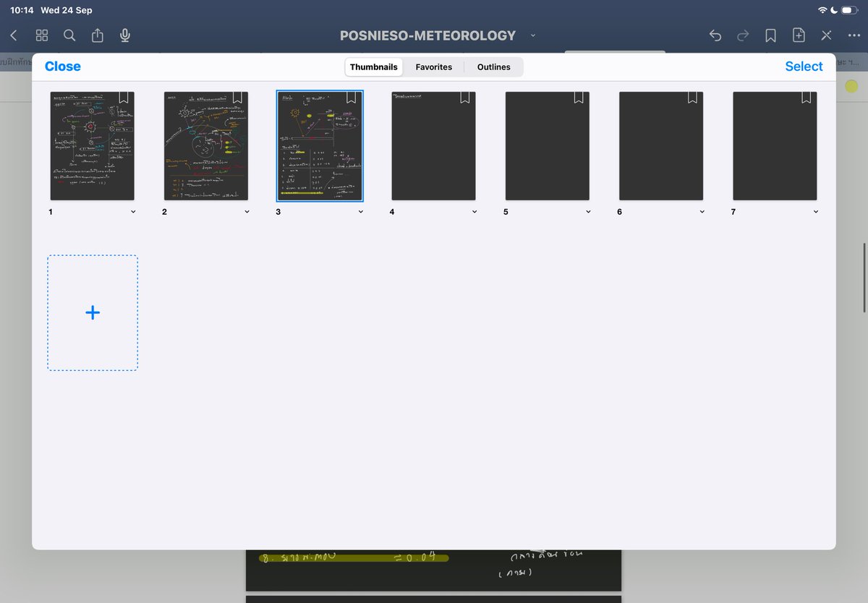Toggle the pen-and-cross edit mode icon
Image resolution: width=868 pixels, height=603 pixels.
826,35
